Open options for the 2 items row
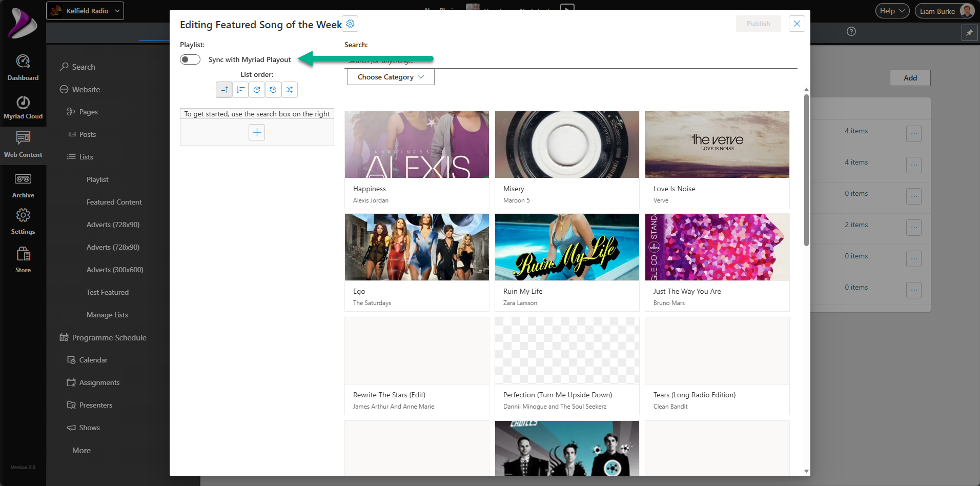The height and width of the screenshot is (486, 980). (914, 228)
